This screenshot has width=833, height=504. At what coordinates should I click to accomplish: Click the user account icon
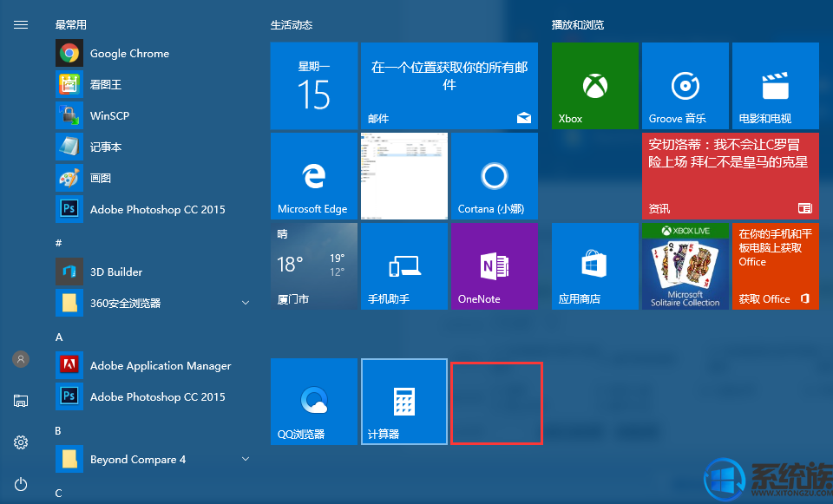tap(21, 359)
